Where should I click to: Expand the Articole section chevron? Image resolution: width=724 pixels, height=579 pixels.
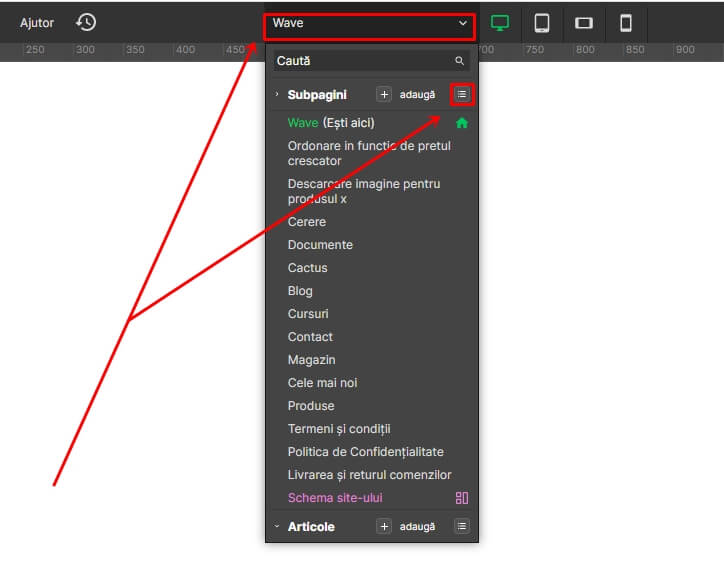pos(277,526)
